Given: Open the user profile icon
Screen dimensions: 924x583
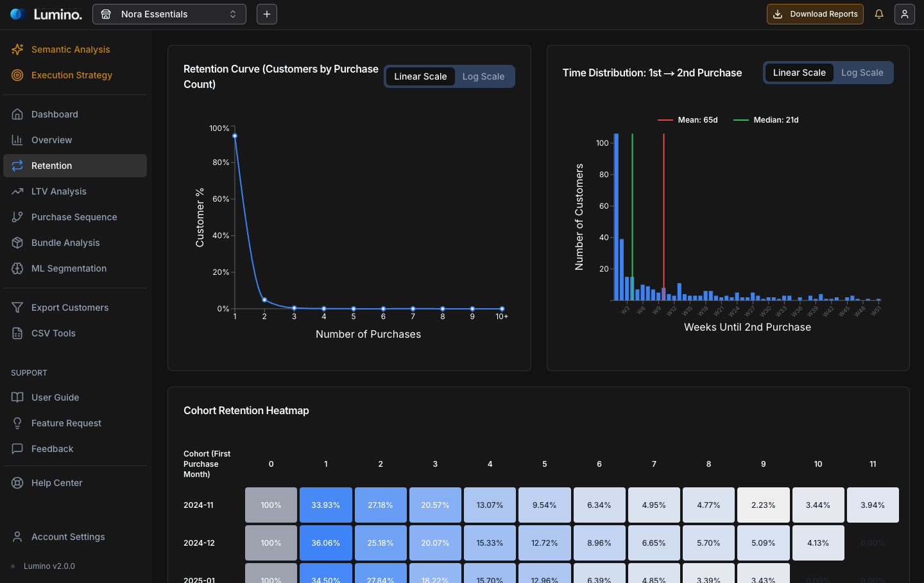Looking at the screenshot, I should (x=905, y=13).
